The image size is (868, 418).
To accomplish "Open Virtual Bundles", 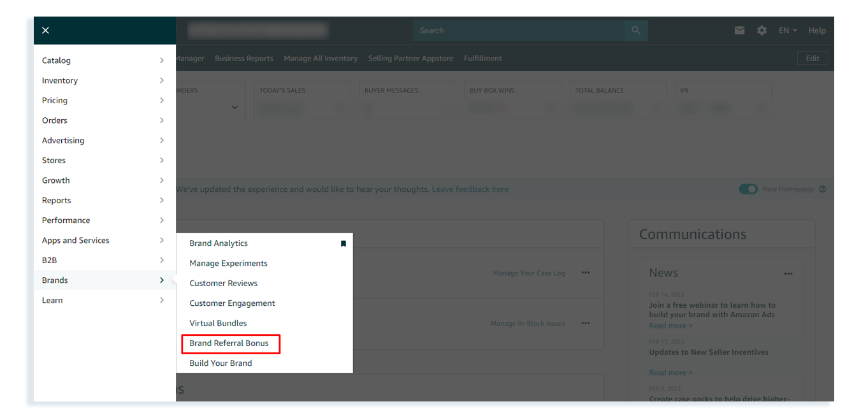I will (218, 323).
